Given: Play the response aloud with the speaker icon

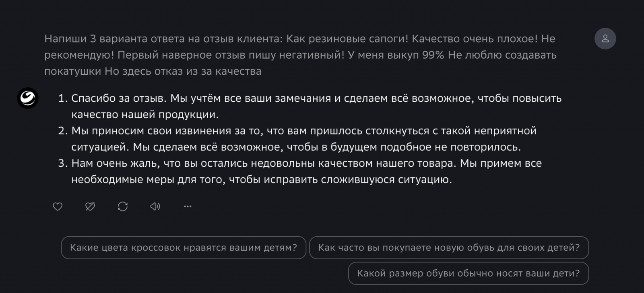Looking at the screenshot, I should click(155, 207).
